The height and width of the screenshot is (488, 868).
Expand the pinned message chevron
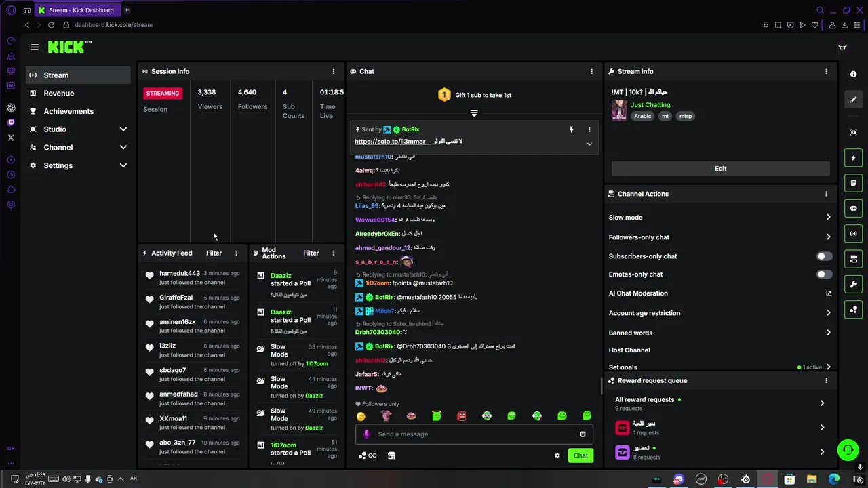pyautogui.click(x=589, y=144)
